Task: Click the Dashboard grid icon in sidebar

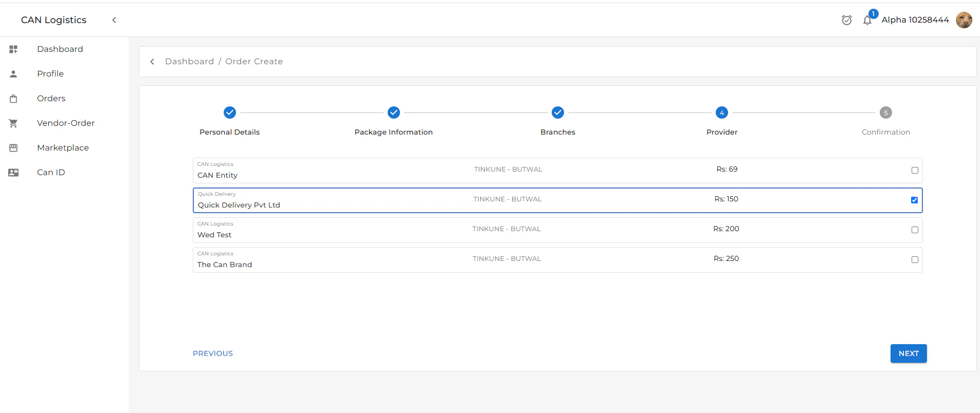Action: click(13, 49)
